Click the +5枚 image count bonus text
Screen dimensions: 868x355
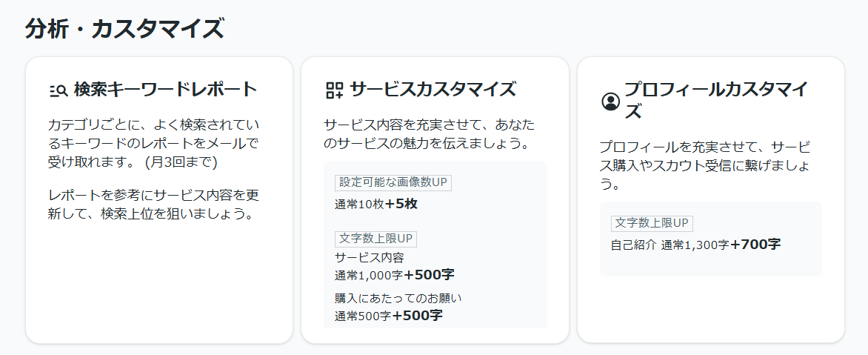click(x=401, y=204)
